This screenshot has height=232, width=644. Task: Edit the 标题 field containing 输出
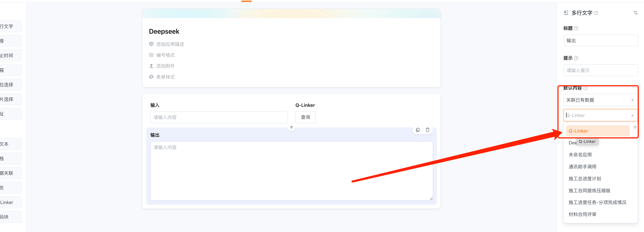pos(601,41)
